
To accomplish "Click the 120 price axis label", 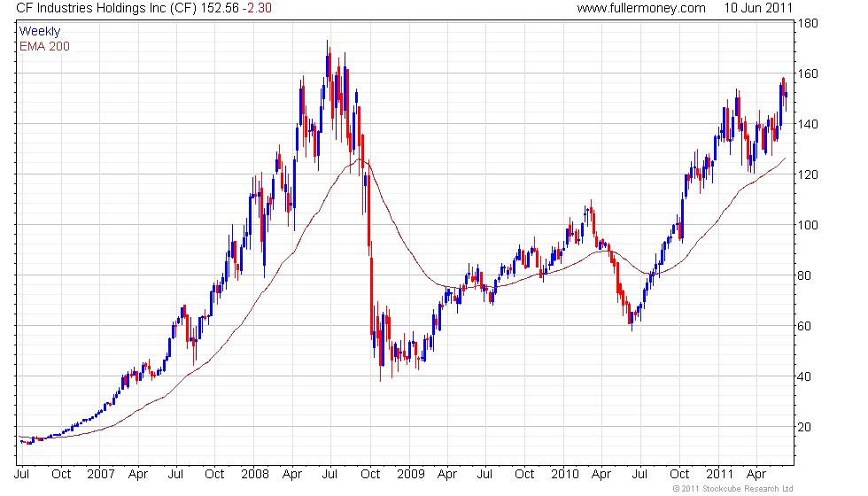I will [808, 174].
